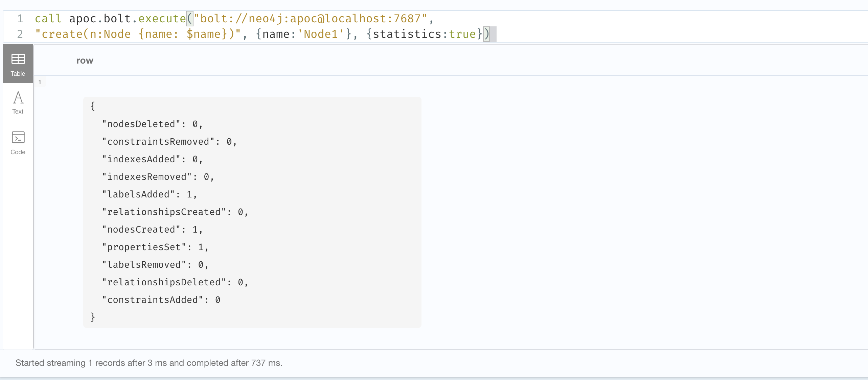The width and height of the screenshot is (868, 380).
Task: Click the statistics:true option text
Action: pos(423,34)
